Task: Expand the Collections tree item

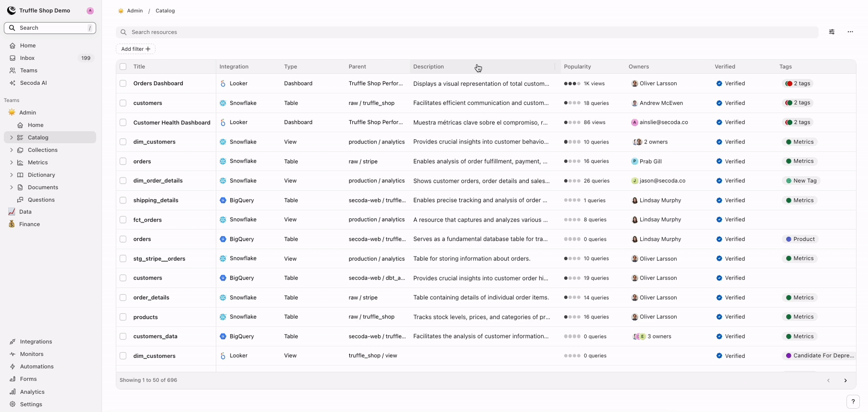Action: pos(11,150)
